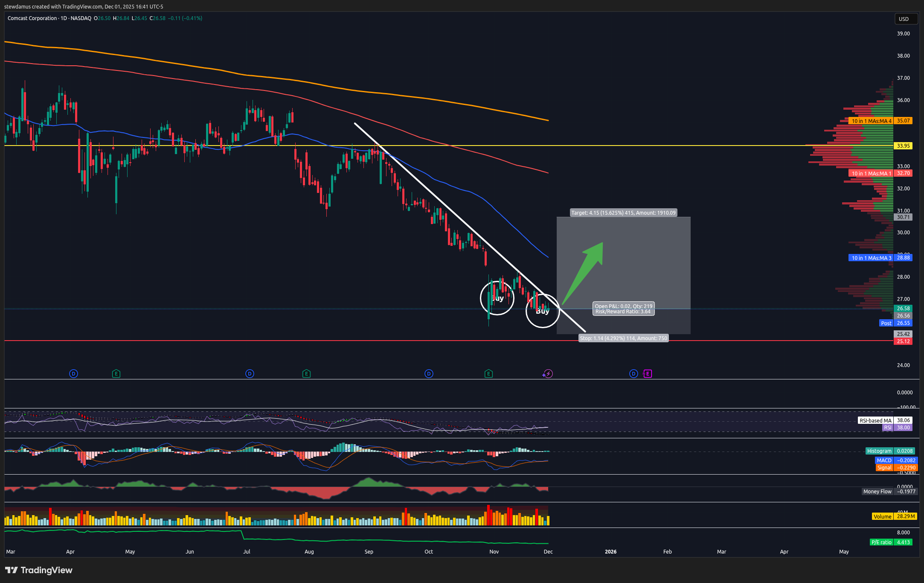
Task: Click the TradingView logo at bottom left
Action: tap(38, 570)
